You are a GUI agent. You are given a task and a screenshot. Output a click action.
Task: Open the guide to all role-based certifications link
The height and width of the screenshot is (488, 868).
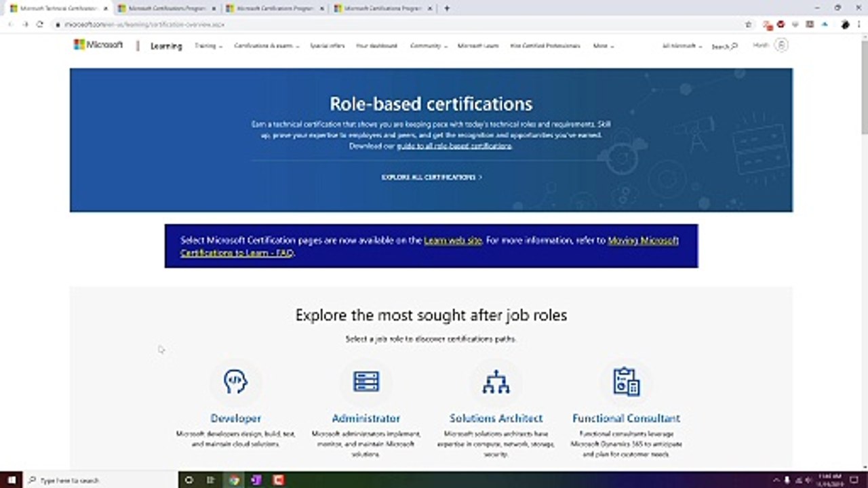pyautogui.click(x=454, y=146)
